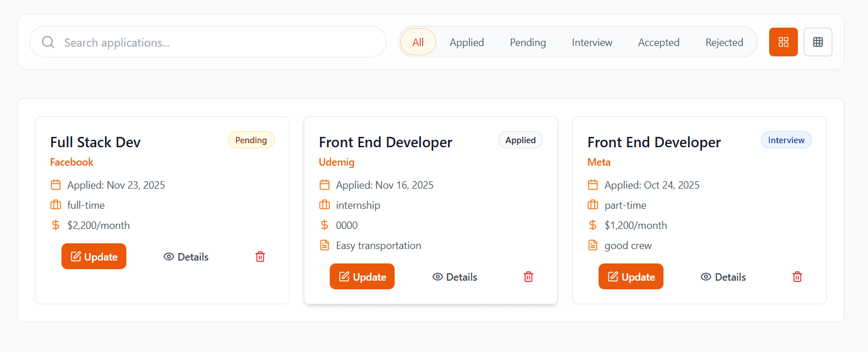Click the Applied: Nov 23, 2025 date

click(x=116, y=185)
